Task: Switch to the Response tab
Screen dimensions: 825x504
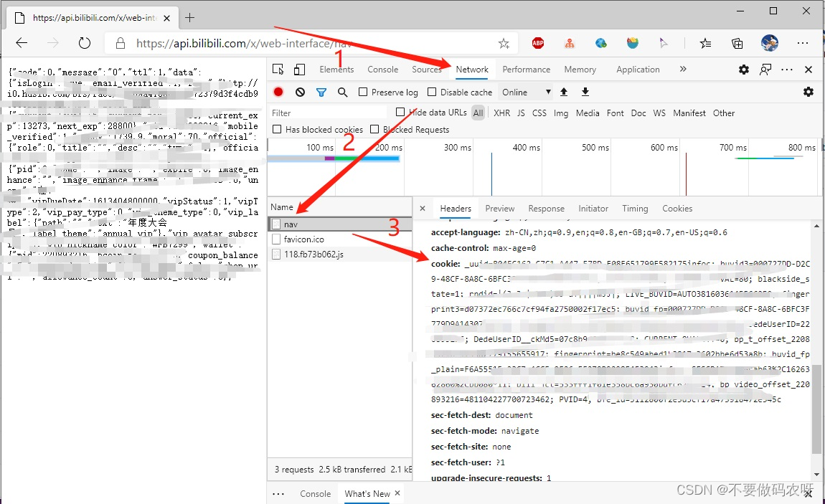Action: 546,208
